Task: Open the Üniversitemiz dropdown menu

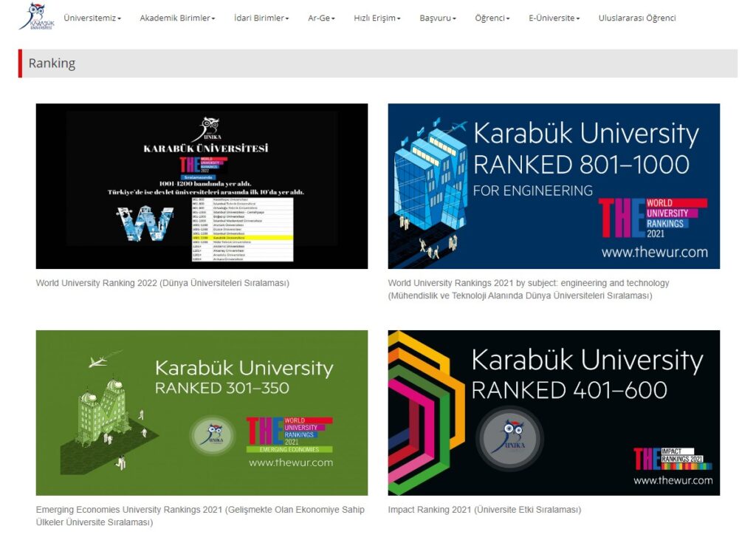Action: pyautogui.click(x=92, y=18)
